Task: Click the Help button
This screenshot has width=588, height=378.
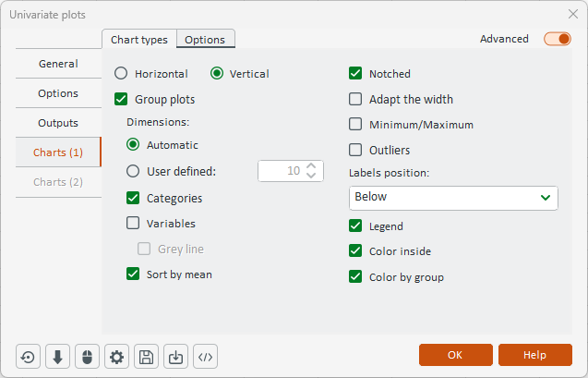Action: 535,355
